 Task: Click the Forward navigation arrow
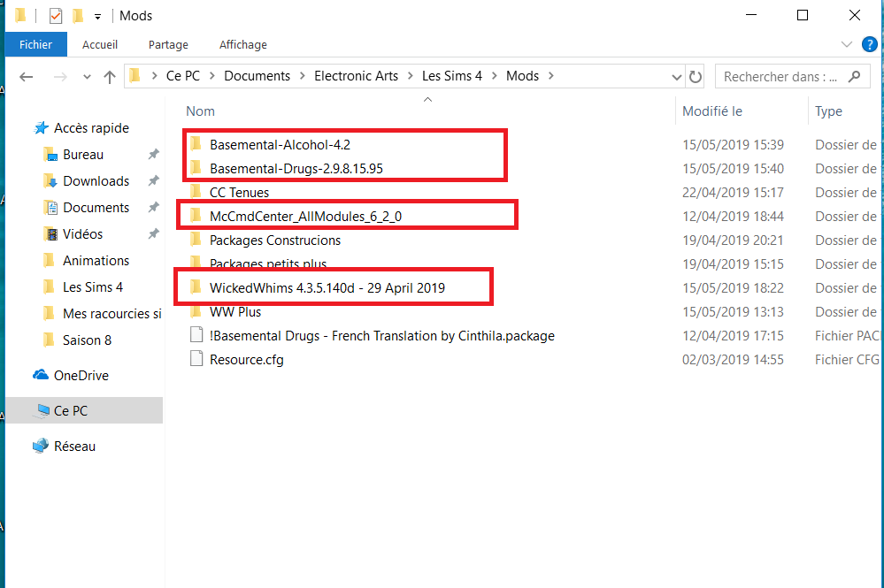[60, 77]
